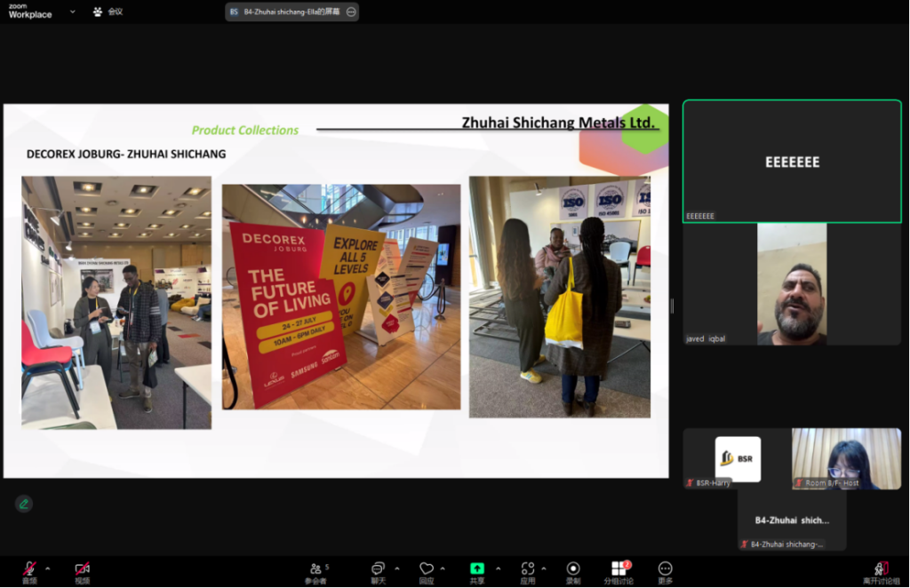910x588 pixels.
Task: Open the participants (参会者) panel
Action: click(316, 572)
